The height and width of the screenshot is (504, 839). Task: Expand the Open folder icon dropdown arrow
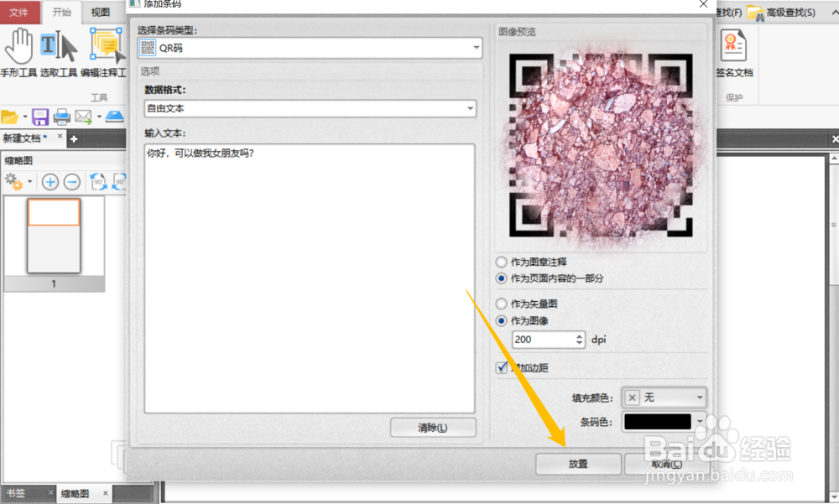click(24, 117)
